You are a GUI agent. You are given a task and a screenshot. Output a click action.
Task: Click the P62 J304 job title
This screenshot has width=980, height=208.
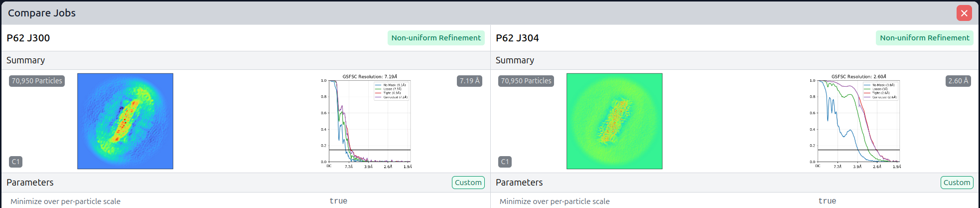point(517,38)
